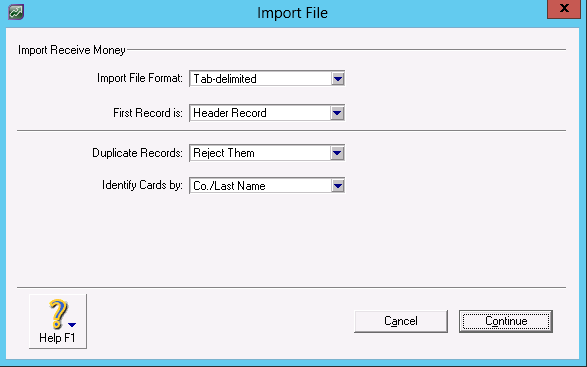This screenshot has width=587, height=367.
Task: Click the Import File Format label
Action: point(140,78)
